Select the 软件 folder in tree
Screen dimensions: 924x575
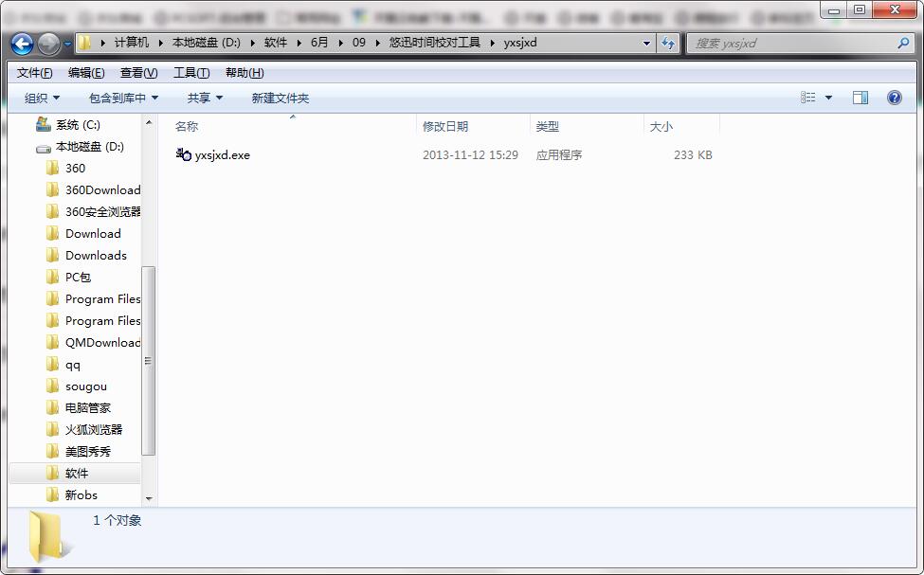coord(76,473)
